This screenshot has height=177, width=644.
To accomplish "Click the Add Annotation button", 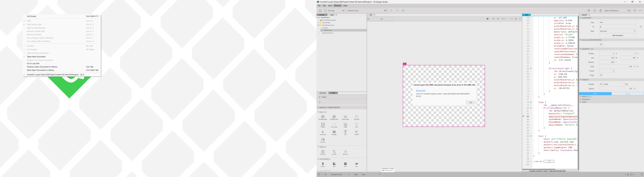I will (618, 36).
